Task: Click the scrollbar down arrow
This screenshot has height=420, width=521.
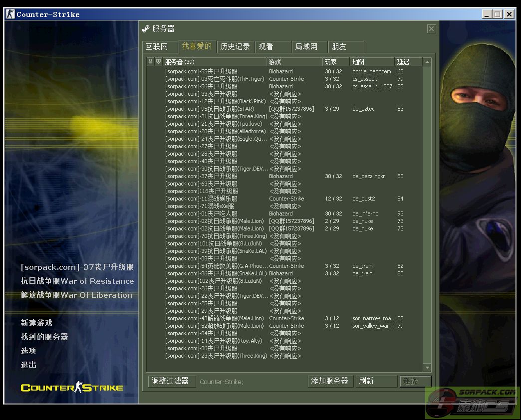Action: (x=427, y=367)
